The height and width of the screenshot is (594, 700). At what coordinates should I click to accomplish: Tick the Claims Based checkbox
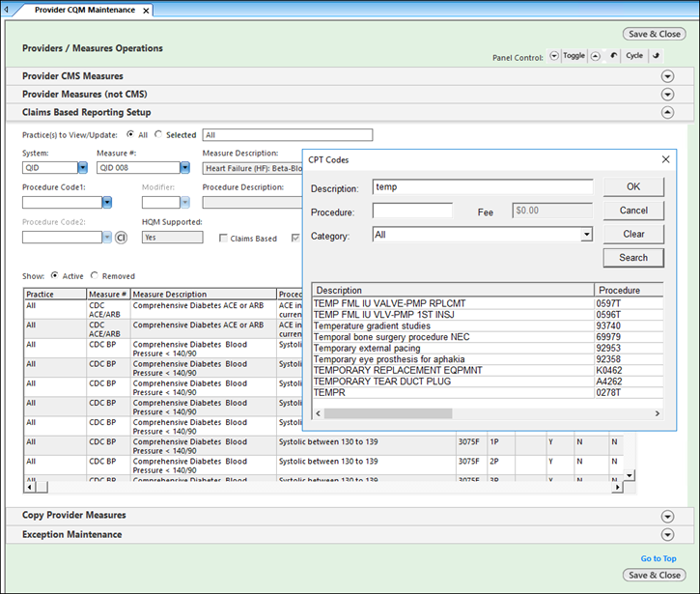223,238
